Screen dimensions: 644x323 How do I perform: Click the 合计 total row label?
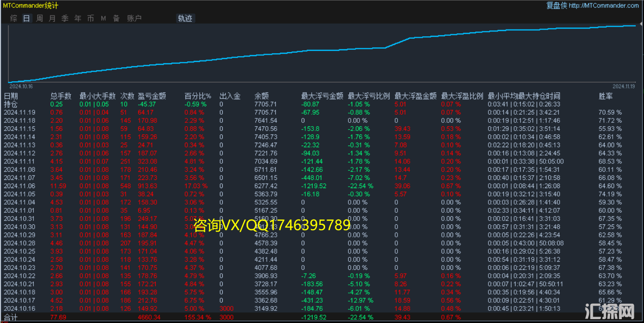(11, 318)
